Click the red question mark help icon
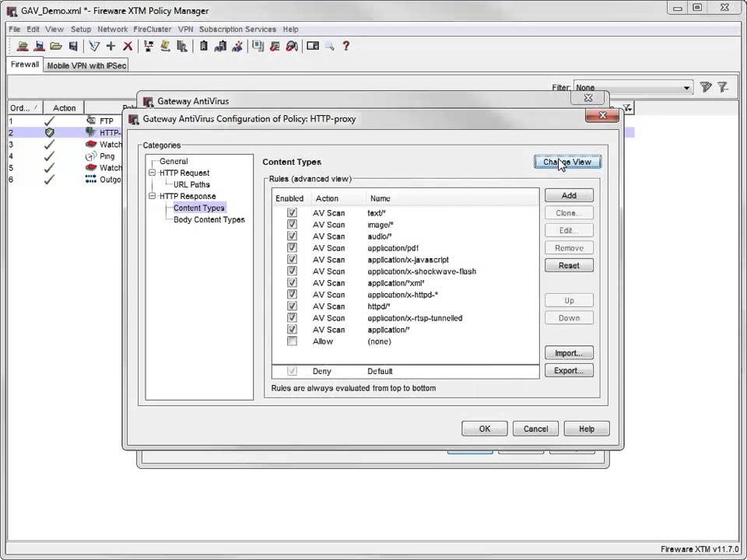The image size is (747, 560). click(x=345, y=46)
